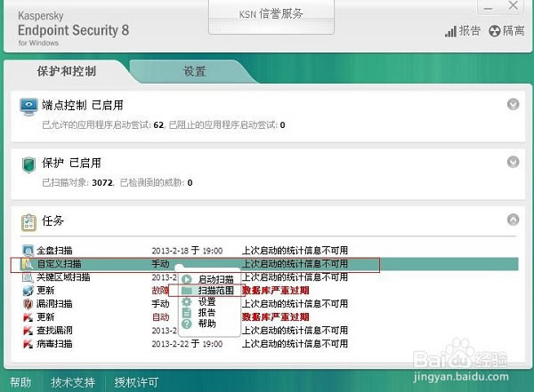
Task: Open the 授权许可 link
Action: coord(136,382)
